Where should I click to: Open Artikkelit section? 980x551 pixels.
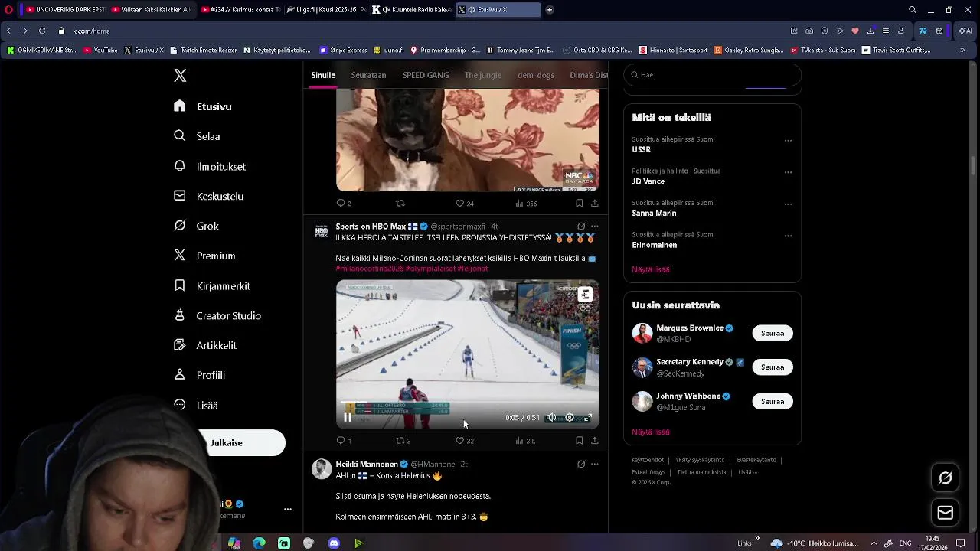[205, 345]
